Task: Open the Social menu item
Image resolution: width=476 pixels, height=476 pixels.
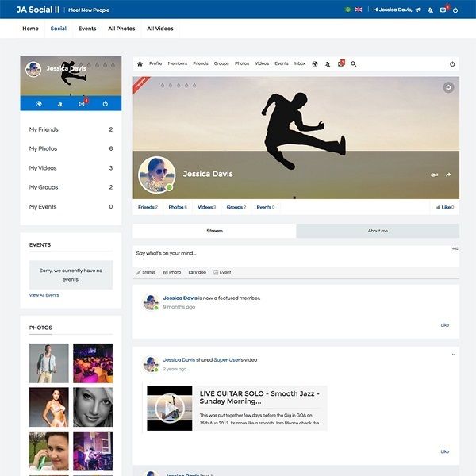Action: tap(58, 29)
